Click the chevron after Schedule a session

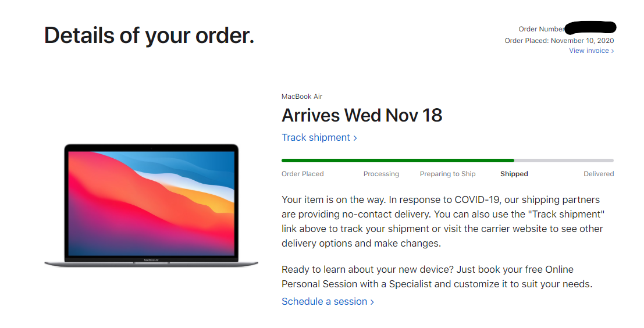pyautogui.click(x=372, y=302)
